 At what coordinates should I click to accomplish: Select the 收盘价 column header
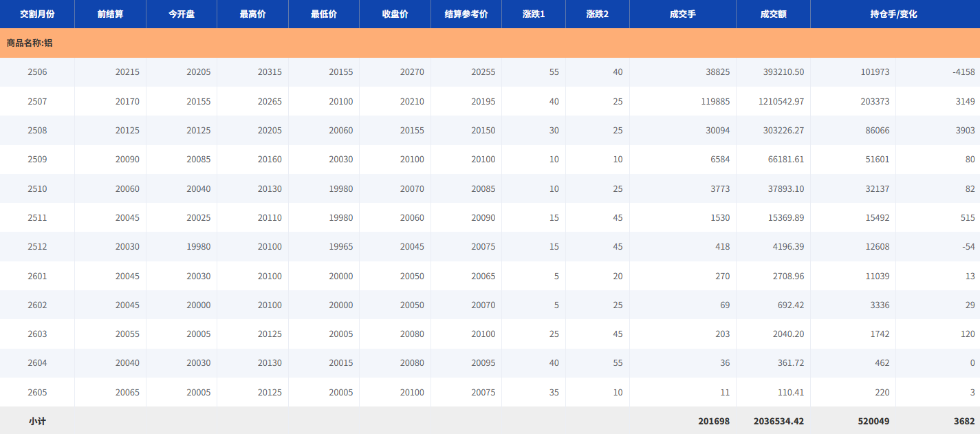pos(395,14)
